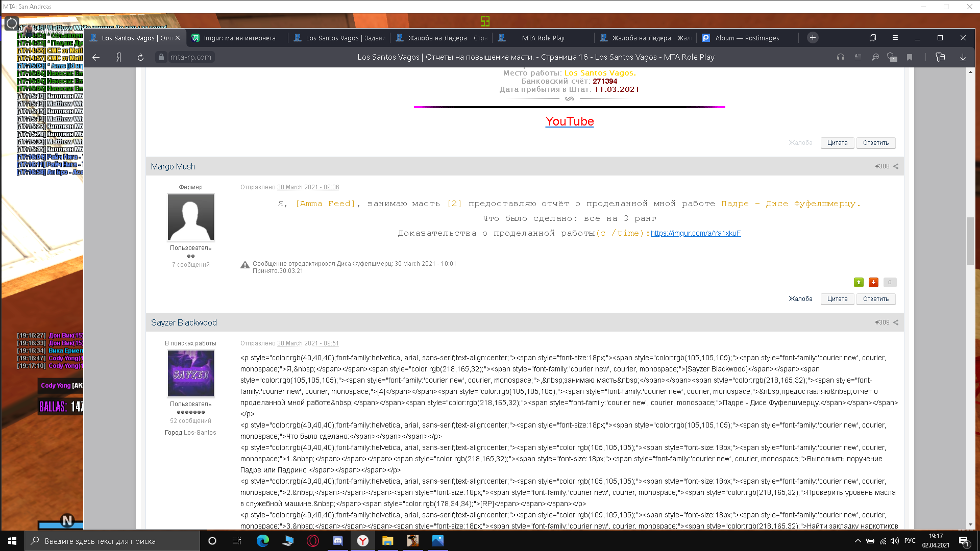
Task: Click the magnifier zoom icon
Action: pyautogui.click(x=875, y=57)
